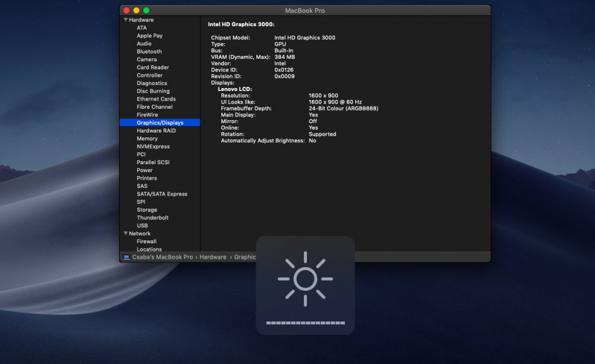Select the Power entry
The image size is (595, 364).
click(x=145, y=170)
